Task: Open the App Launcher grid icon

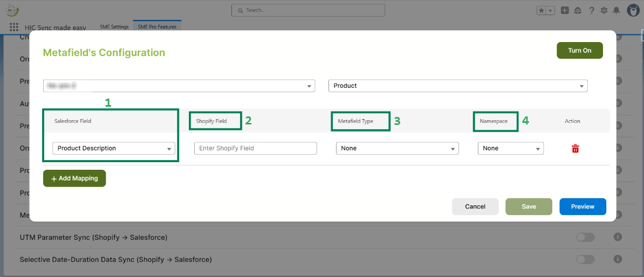Action: [x=14, y=27]
